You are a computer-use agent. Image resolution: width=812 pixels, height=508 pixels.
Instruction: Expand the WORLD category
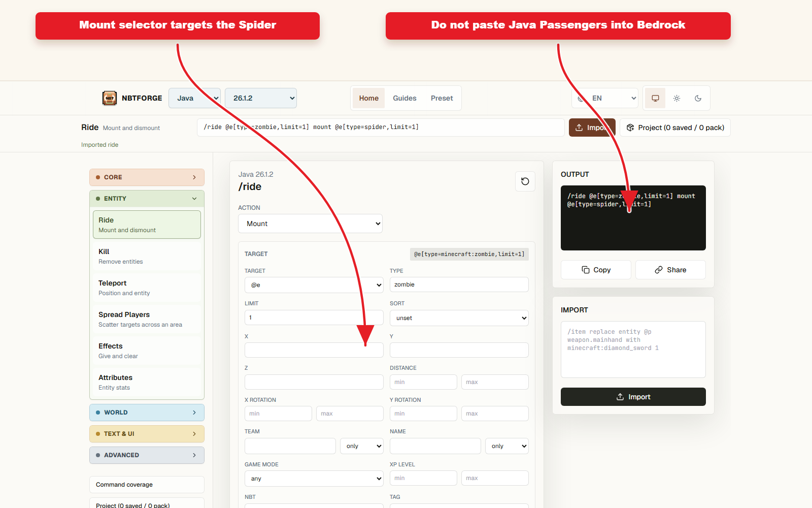[147, 412]
